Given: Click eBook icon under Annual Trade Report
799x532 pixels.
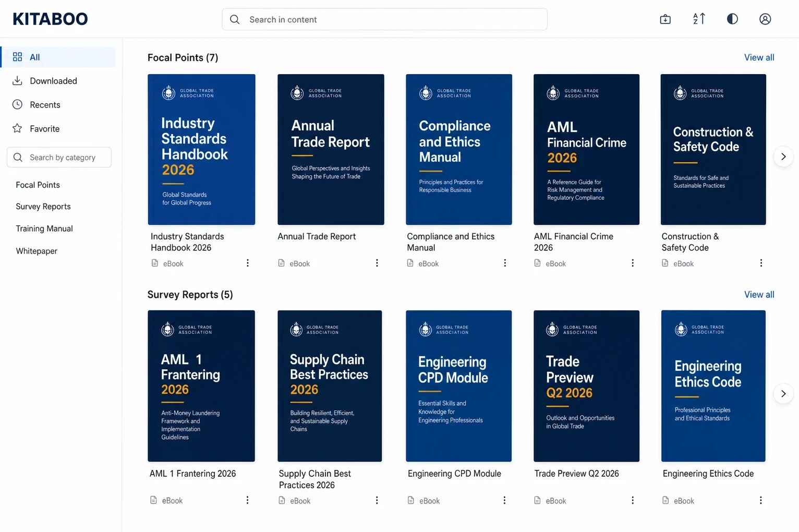Looking at the screenshot, I should tap(282, 263).
